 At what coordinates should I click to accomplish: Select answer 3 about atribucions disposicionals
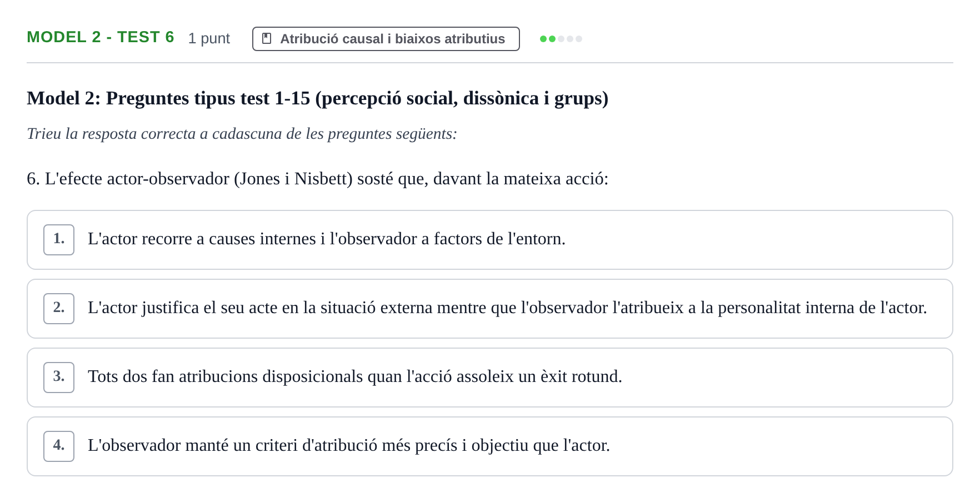[x=489, y=378]
